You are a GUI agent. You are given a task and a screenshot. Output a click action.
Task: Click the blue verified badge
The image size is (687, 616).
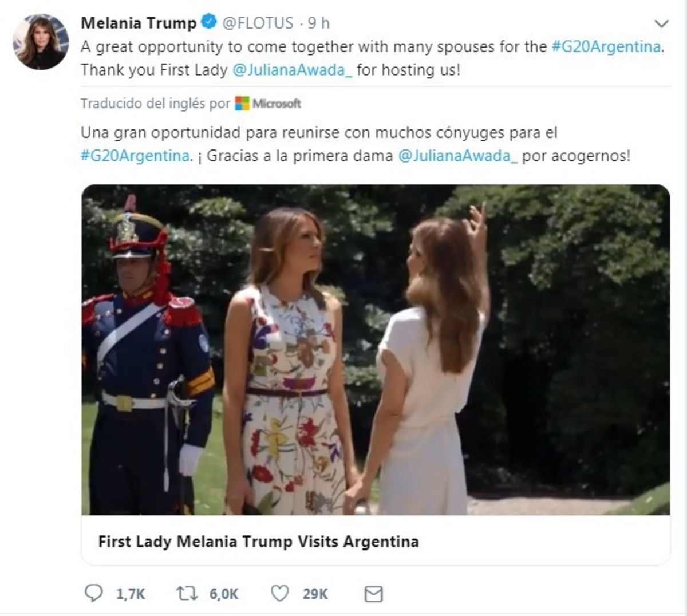[x=208, y=23]
